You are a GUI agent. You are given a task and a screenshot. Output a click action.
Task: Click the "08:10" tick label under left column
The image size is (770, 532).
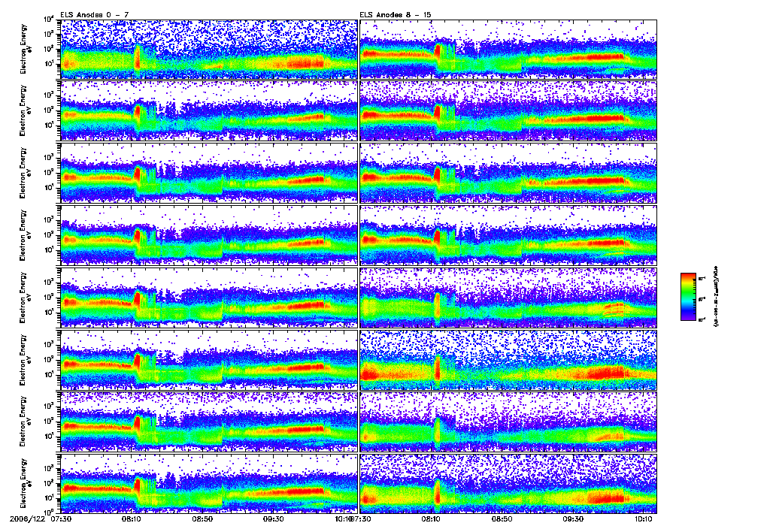(132, 518)
